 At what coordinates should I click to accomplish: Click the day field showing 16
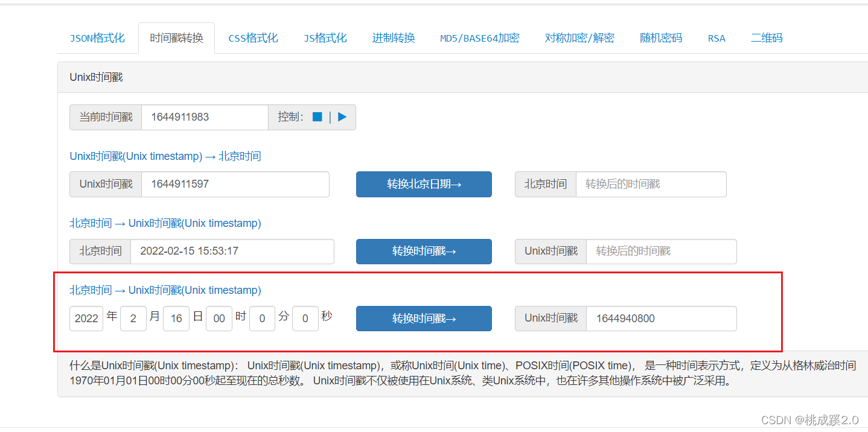tap(176, 318)
